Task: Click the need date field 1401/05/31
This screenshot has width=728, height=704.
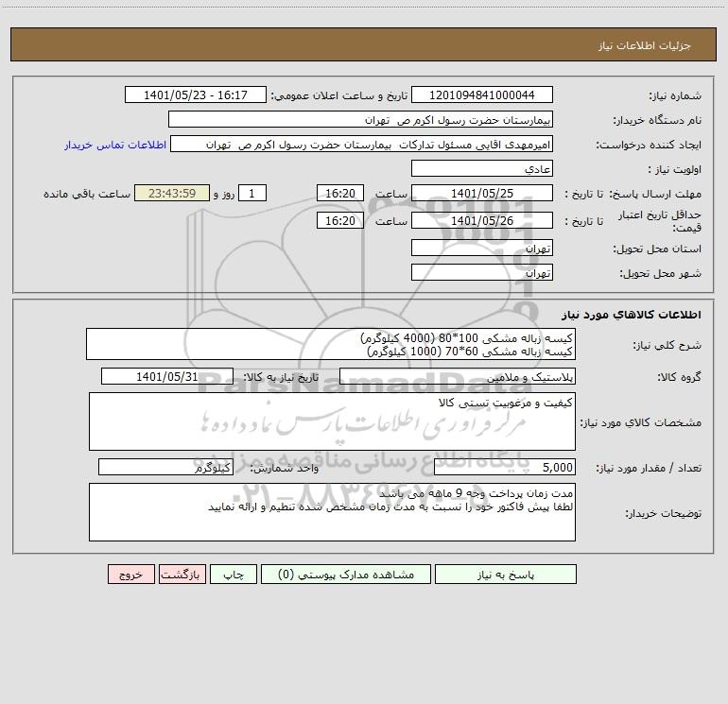Action: pos(167,377)
